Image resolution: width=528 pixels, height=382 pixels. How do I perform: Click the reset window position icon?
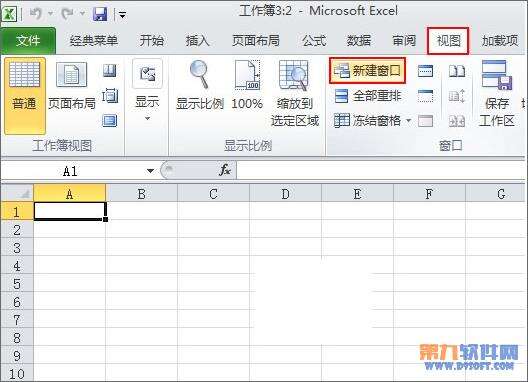tap(457, 121)
